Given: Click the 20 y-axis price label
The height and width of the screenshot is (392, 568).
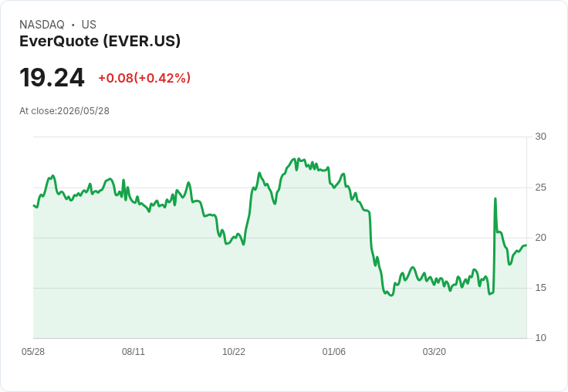Looking at the screenshot, I should [x=540, y=238].
